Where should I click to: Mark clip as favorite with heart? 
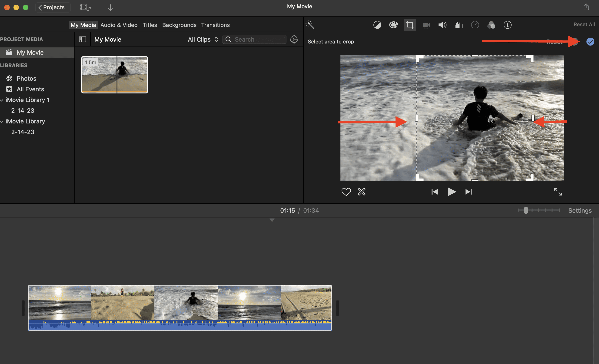tap(346, 192)
